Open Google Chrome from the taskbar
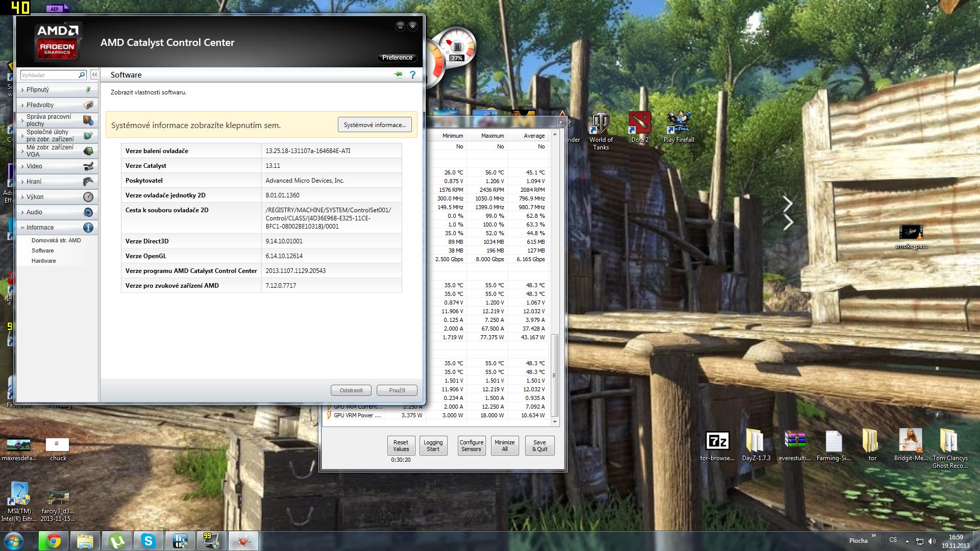This screenshot has width=980, height=551. [x=53, y=541]
